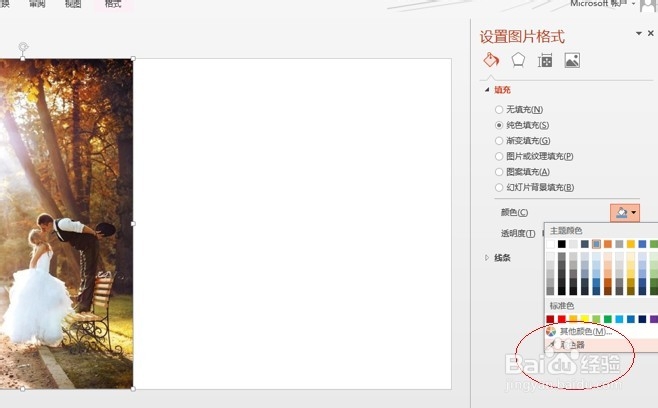Pick the light green standard color swatch
The height and width of the screenshot is (408, 658).
[596, 319]
